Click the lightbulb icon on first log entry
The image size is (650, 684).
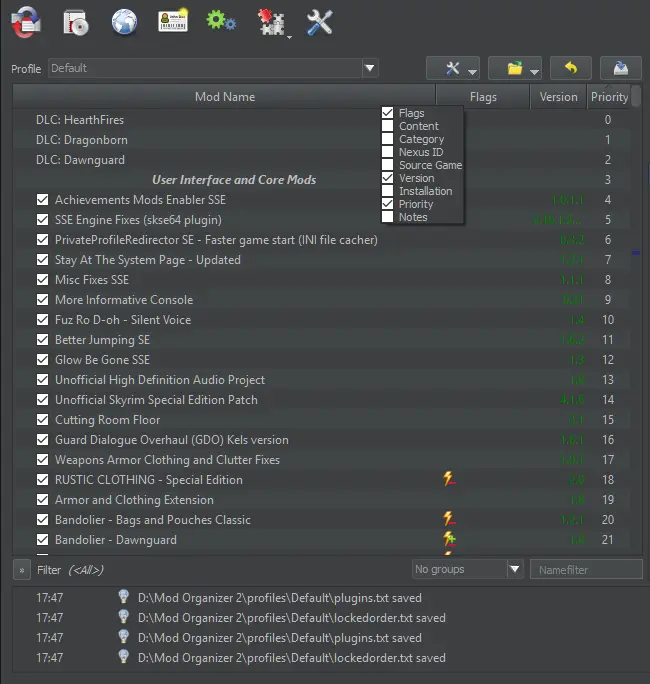pyautogui.click(x=124, y=596)
